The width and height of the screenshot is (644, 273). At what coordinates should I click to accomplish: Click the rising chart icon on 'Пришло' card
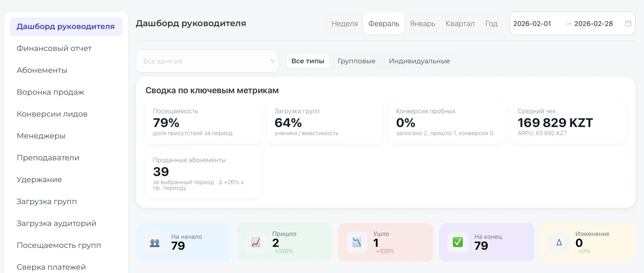click(x=256, y=242)
